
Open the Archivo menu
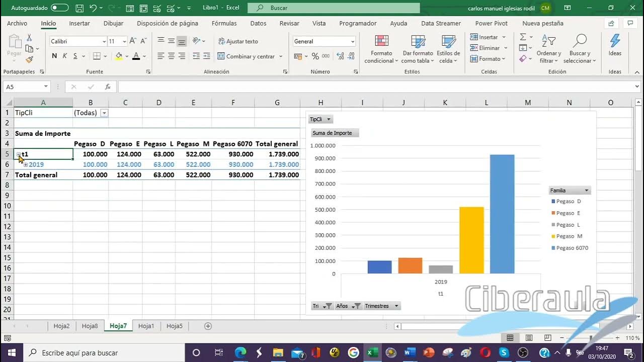click(17, 23)
